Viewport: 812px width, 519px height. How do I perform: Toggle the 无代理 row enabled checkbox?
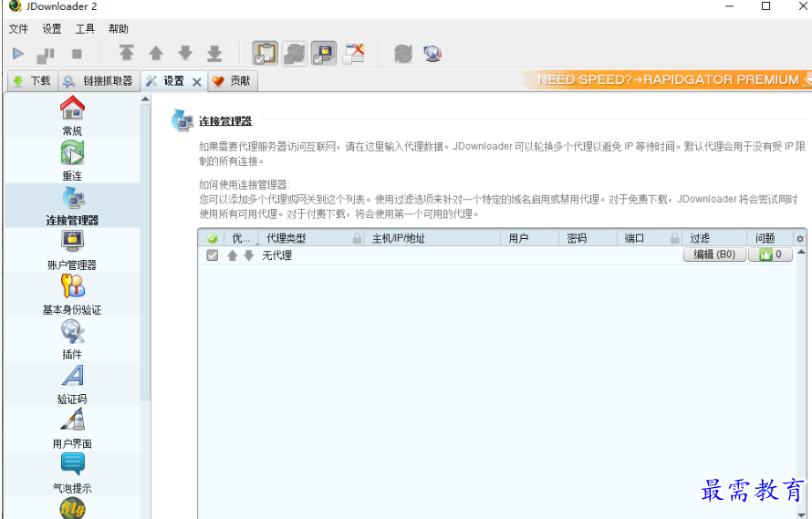pos(213,254)
